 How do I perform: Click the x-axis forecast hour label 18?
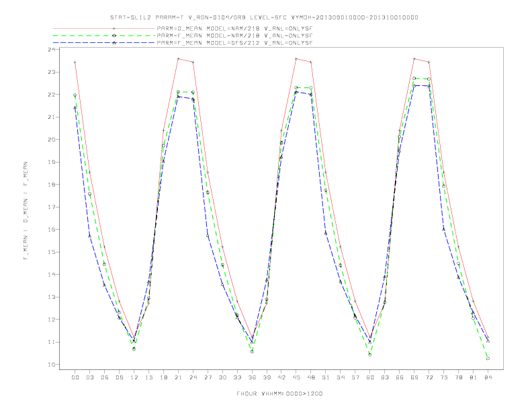click(x=163, y=377)
